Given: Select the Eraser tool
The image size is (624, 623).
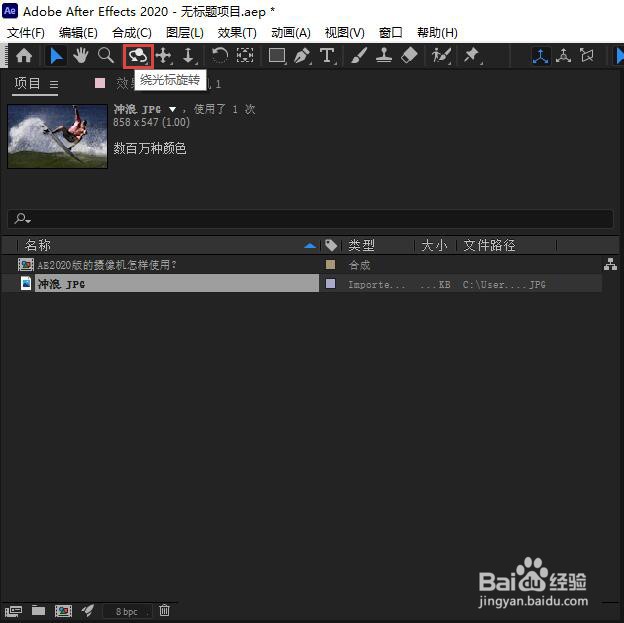Looking at the screenshot, I should pos(409,56).
